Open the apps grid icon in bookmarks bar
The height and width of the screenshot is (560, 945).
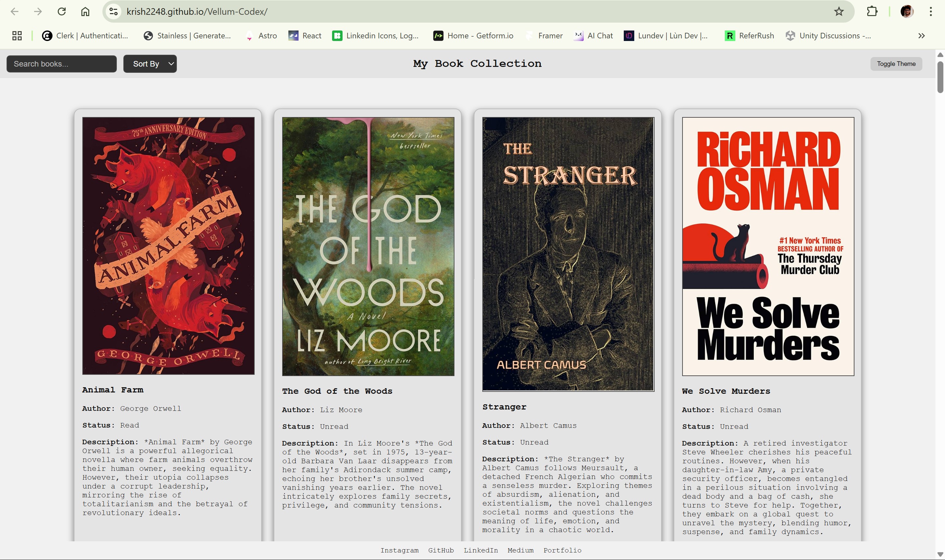17,36
